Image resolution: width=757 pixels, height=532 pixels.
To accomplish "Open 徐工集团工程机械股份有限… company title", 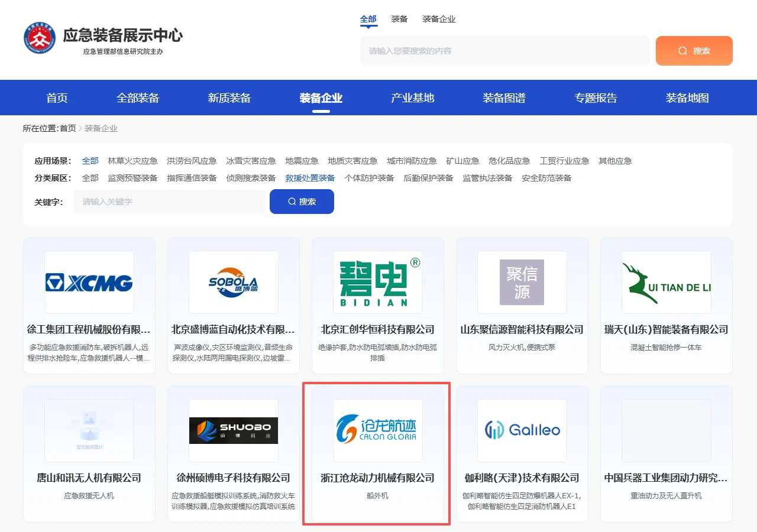I will coord(89,329).
